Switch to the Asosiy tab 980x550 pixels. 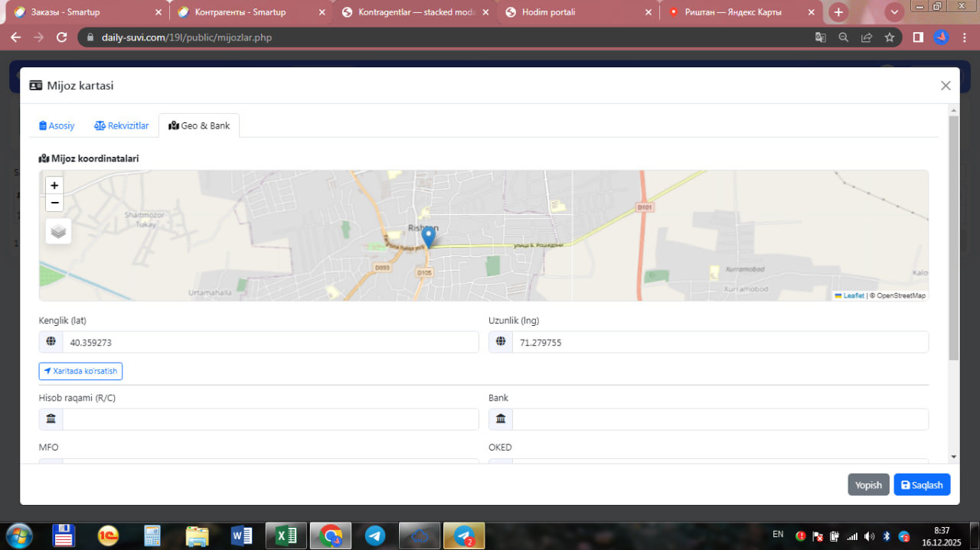coord(57,125)
